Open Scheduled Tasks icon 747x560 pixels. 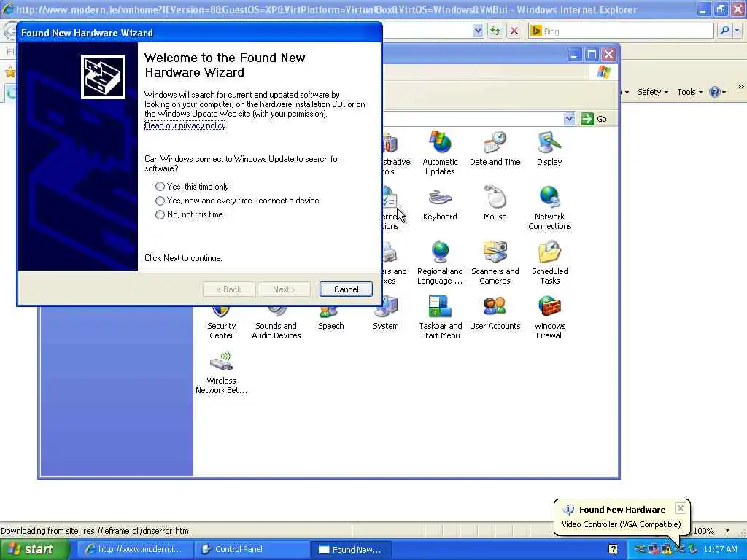point(549,262)
